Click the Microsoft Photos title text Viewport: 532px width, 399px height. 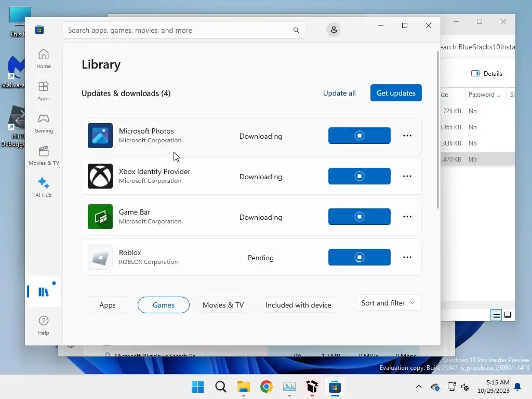click(x=146, y=131)
